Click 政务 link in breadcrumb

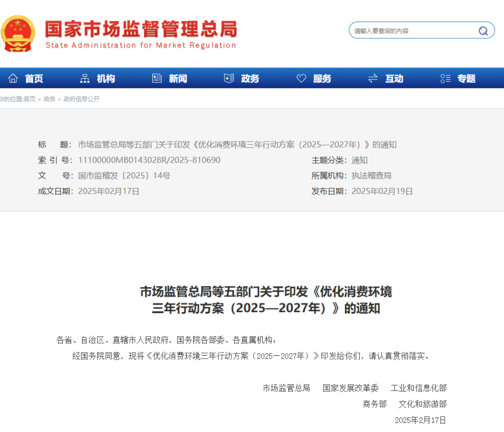point(49,99)
